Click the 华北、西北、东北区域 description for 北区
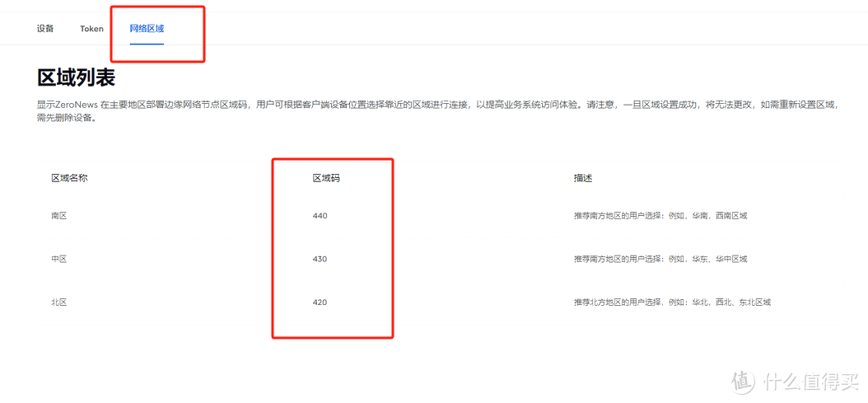 [672, 302]
